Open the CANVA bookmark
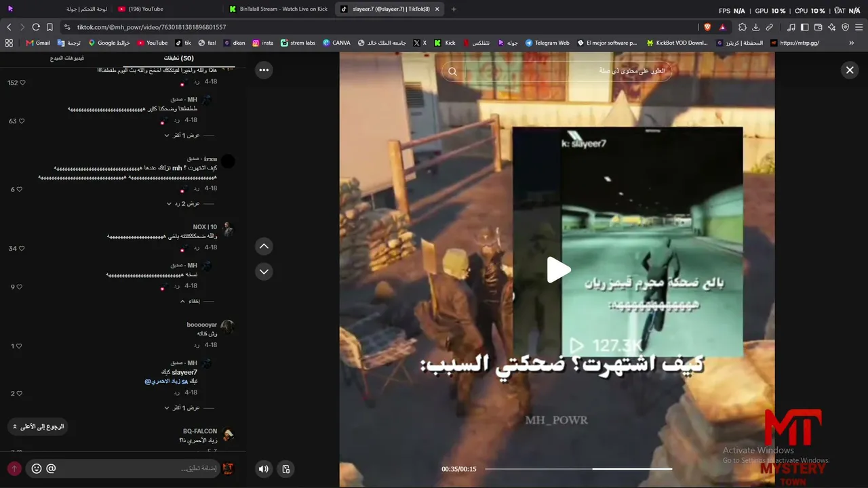 coord(337,43)
